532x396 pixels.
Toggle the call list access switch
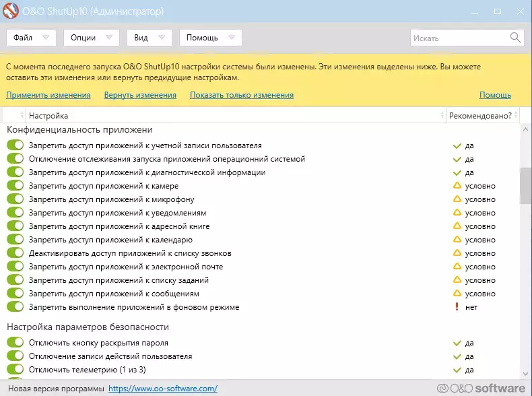(x=15, y=253)
